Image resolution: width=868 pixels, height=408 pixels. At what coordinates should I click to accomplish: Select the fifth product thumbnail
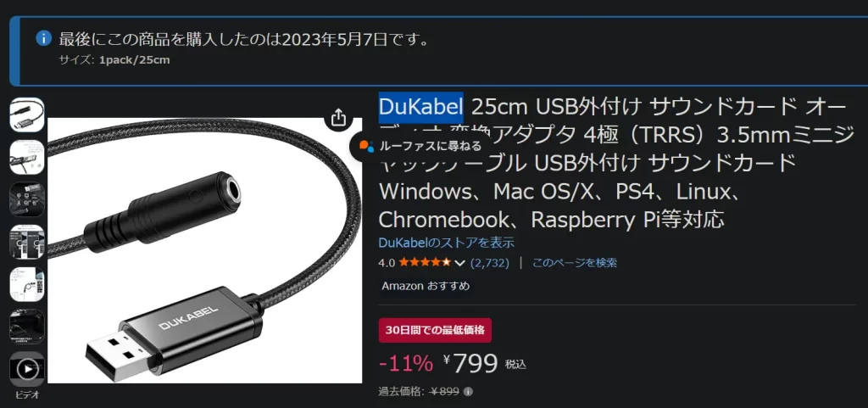click(27, 284)
